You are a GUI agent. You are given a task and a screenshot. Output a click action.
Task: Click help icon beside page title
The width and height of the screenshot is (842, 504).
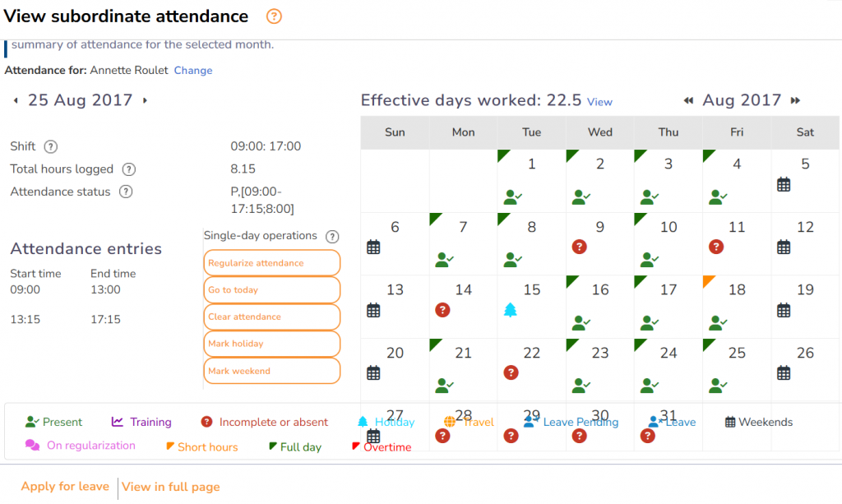(274, 16)
